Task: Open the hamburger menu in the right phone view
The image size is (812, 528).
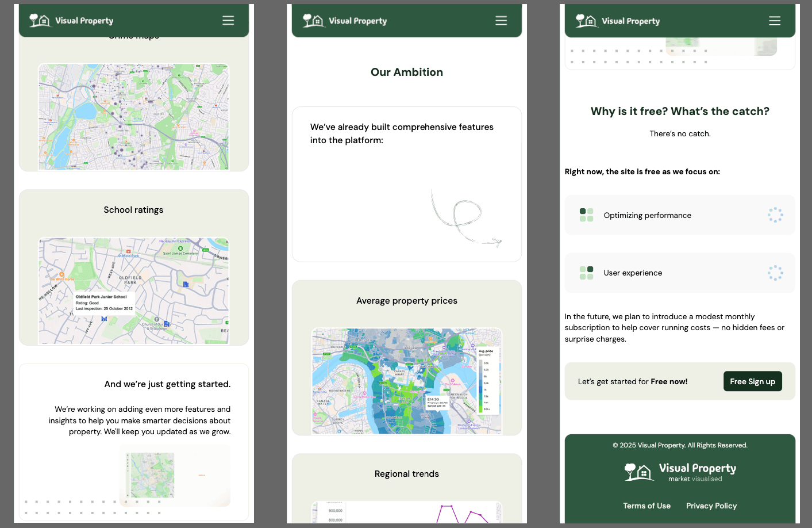Action: tap(775, 21)
